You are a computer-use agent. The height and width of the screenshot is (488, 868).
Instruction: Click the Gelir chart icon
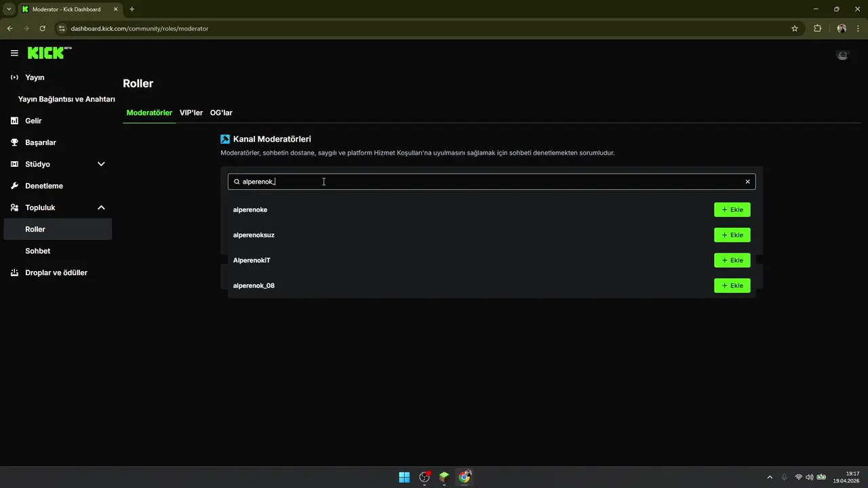point(14,121)
